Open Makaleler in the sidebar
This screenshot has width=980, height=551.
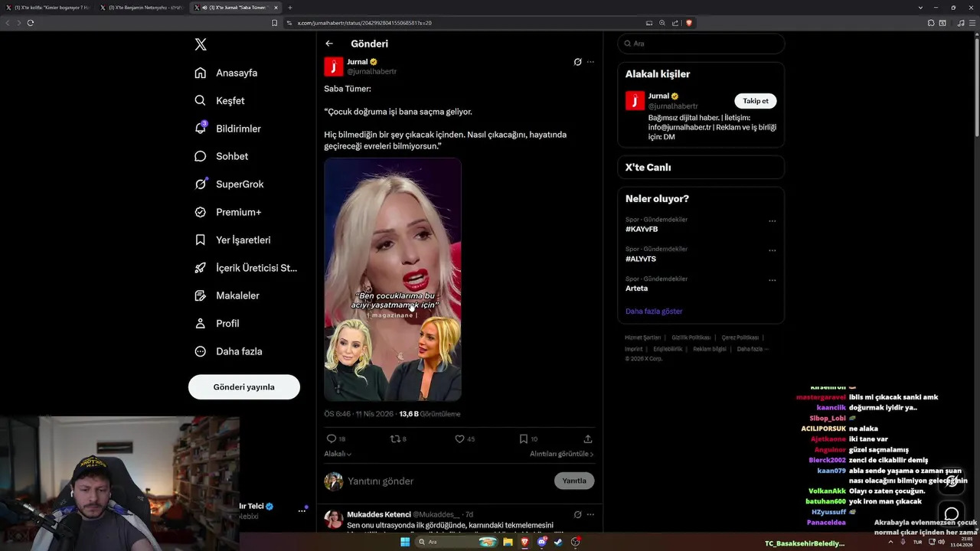pyautogui.click(x=227, y=295)
